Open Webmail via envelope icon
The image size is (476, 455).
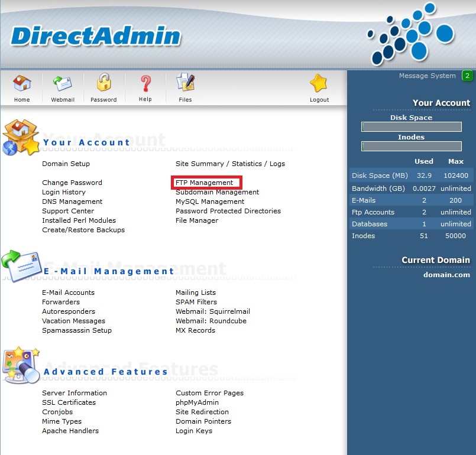click(x=63, y=83)
